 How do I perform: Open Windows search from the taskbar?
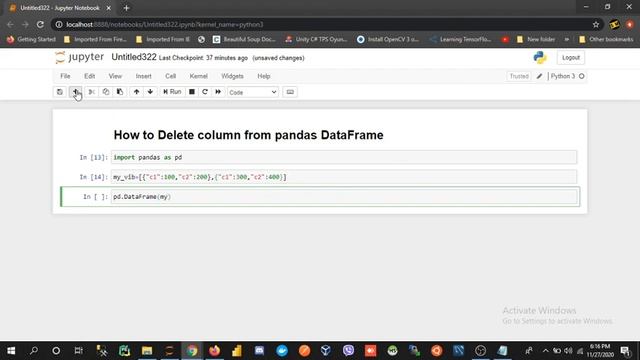[34, 351]
